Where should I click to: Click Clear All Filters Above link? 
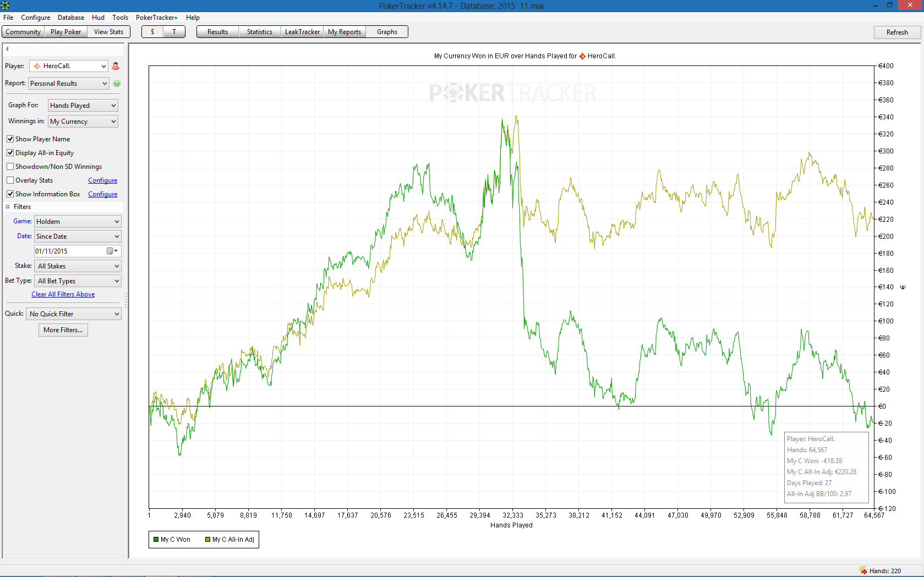[x=63, y=294]
